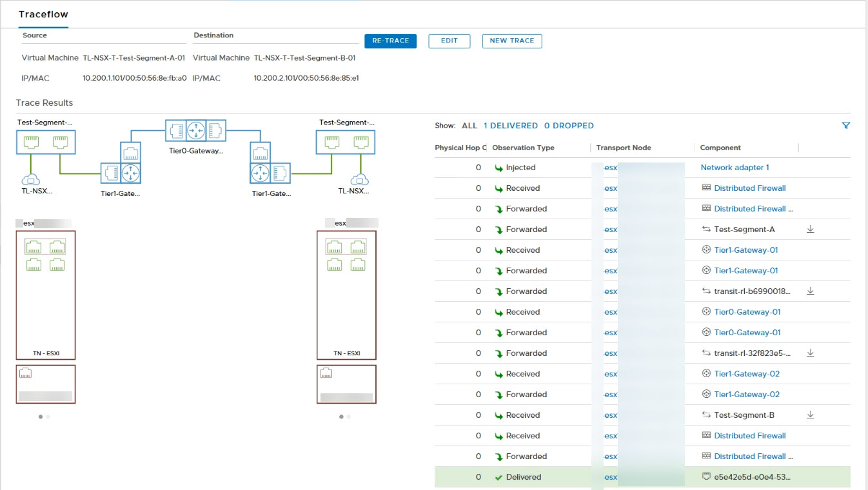Screen dimensions: 868x490
Task: Open Tier0-Gateway-01 link in Received row
Action: [x=747, y=312]
